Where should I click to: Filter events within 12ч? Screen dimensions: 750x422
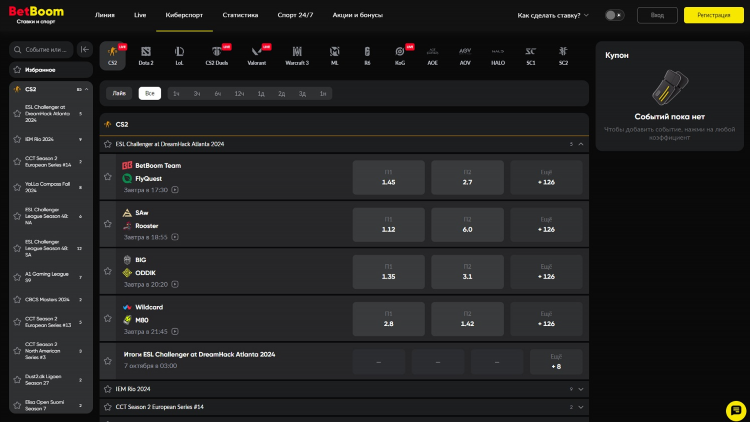pos(239,94)
